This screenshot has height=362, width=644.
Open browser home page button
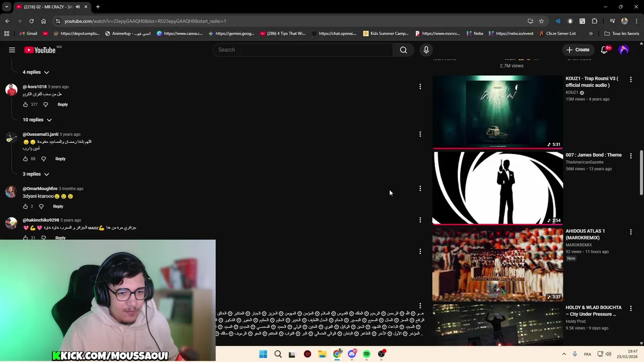pos(44,21)
